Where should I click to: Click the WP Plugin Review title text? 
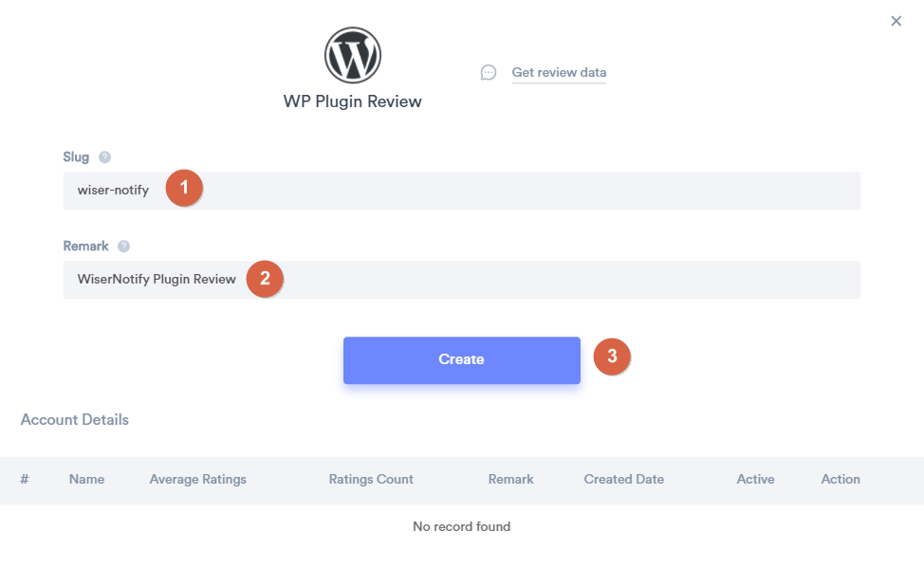[352, 101]
